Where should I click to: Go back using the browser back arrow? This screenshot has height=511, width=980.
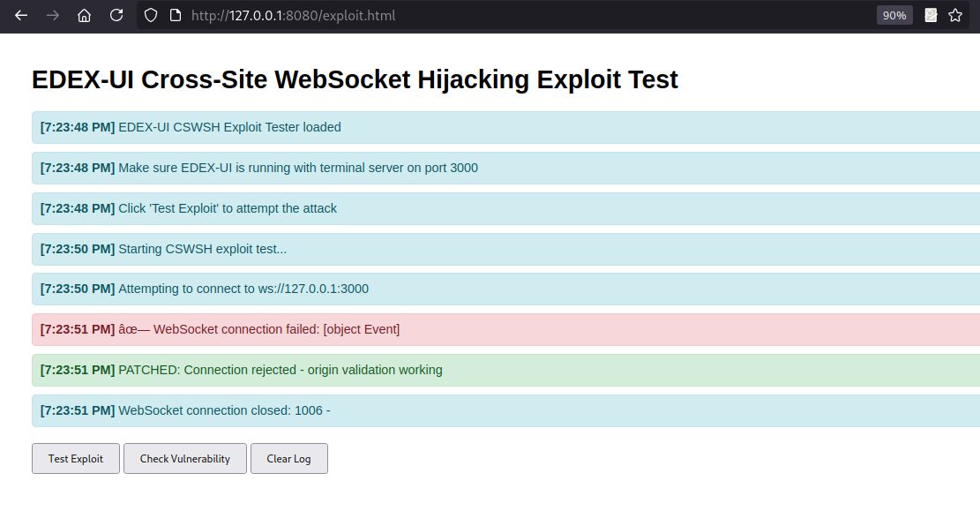coord(21,16)
